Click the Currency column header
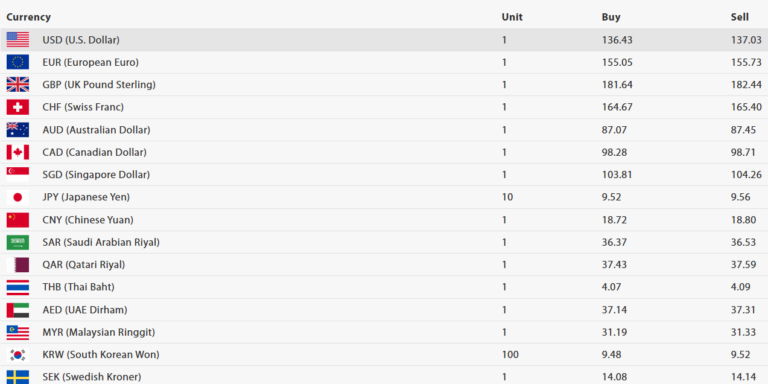This screenshot has height=384, width=768. pos(28,17)
